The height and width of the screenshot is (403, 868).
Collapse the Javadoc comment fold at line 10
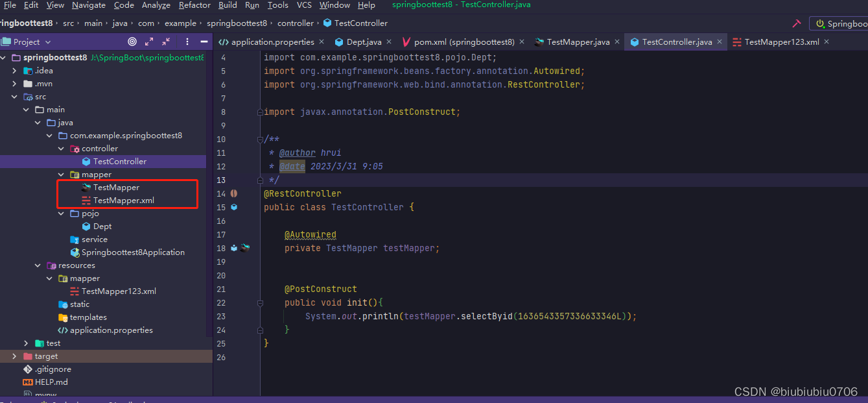261,138
